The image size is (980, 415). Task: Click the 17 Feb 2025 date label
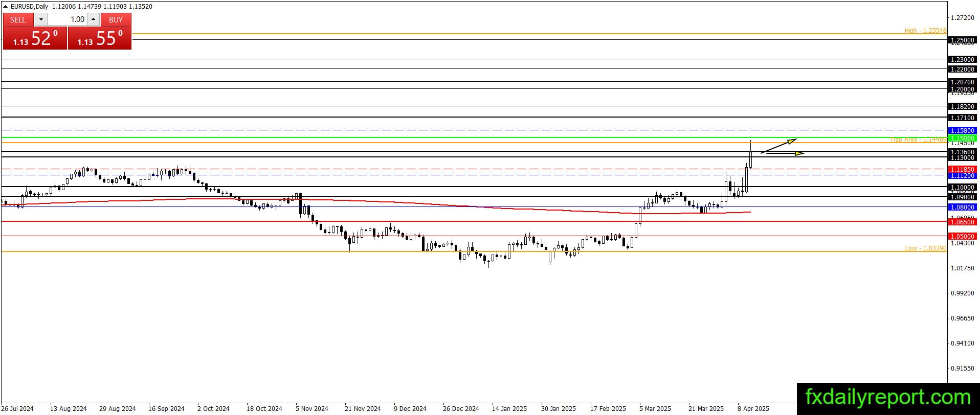click(x=608, y=408)
